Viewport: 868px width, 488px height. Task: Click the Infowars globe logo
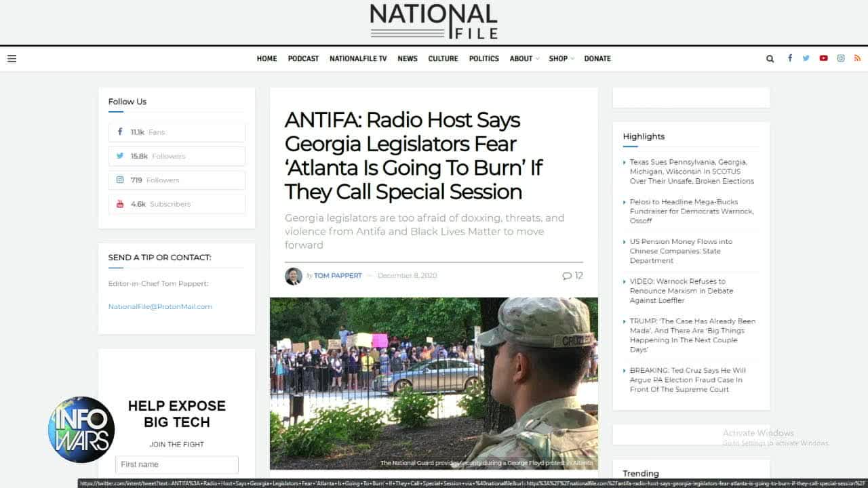click(x=81, y=430)
